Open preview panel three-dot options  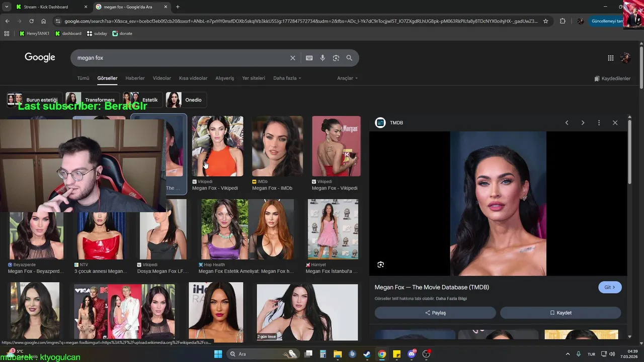coord(599,123)
